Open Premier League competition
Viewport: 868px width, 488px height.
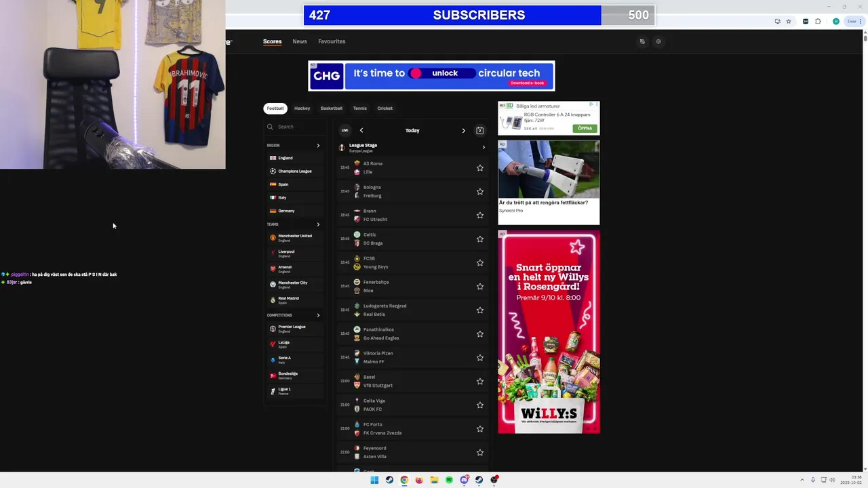pos(294,328)
